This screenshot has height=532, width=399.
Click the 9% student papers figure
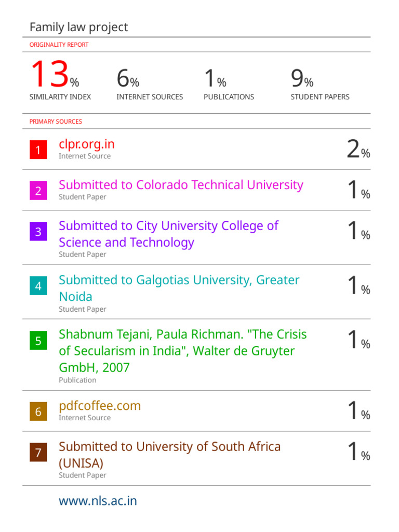302,78
